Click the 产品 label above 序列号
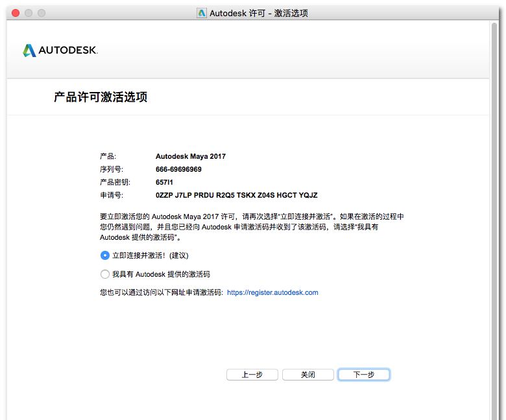Screen dimensions: 506x420 coord(108,157)
